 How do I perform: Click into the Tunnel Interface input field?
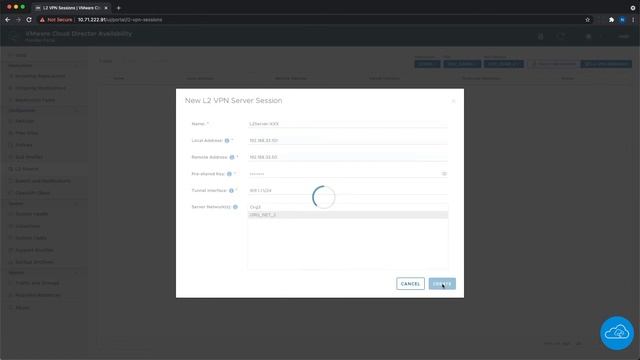pos(348,191)
